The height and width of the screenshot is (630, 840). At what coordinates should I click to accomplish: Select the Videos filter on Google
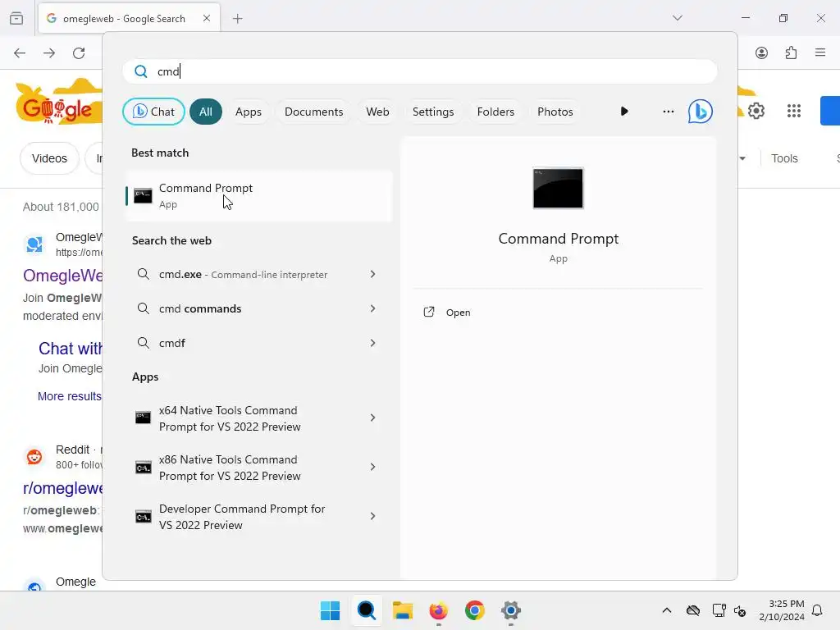click(49, 158)
